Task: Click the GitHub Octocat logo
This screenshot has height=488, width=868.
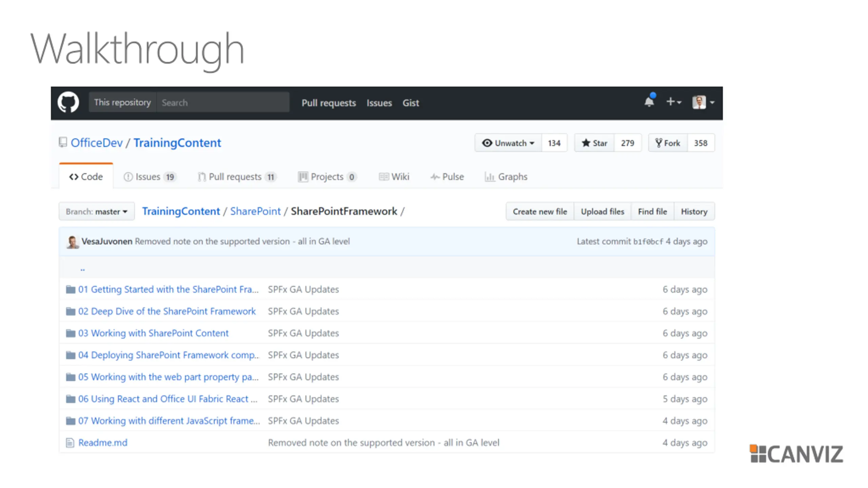Action: pyautogui.click(x=68, y=102)
